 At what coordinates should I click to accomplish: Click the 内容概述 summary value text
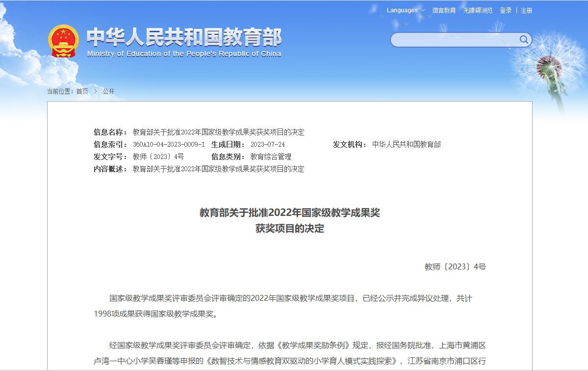click(x=218, y=169)
